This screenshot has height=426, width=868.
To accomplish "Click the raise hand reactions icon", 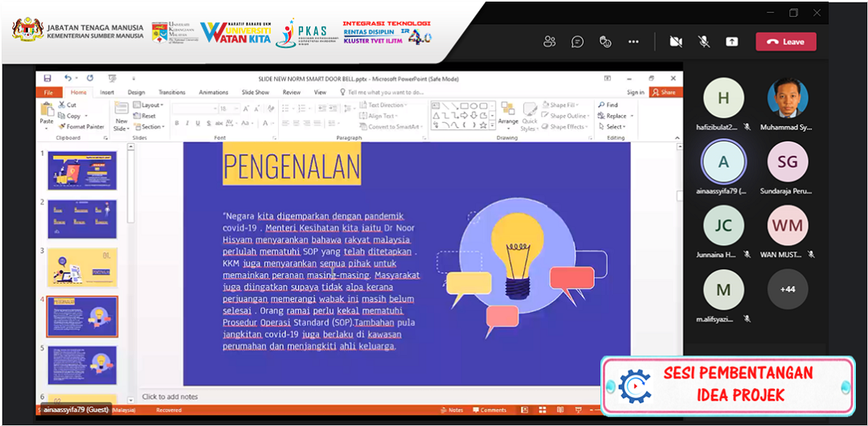I will 605,42.
